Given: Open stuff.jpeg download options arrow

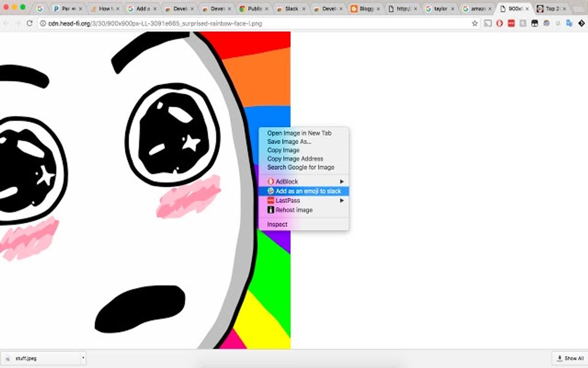Looking at the screenshot, I should tap(83, 358).
